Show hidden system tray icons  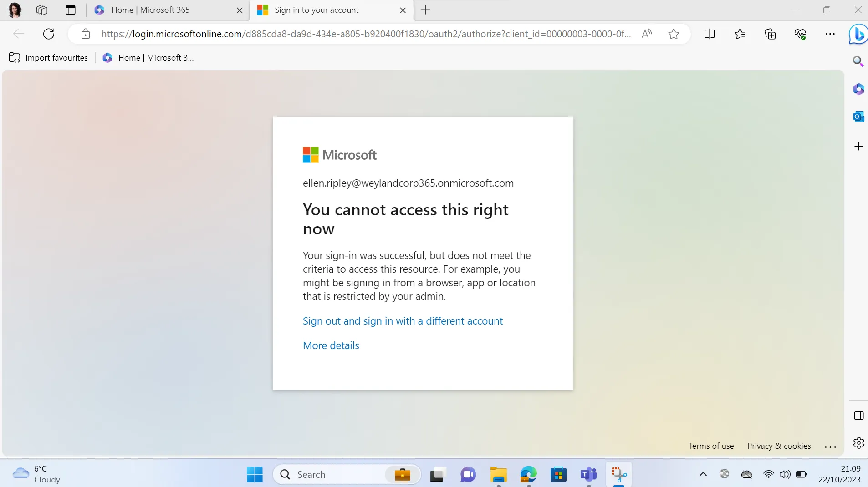tap(703, 474)
